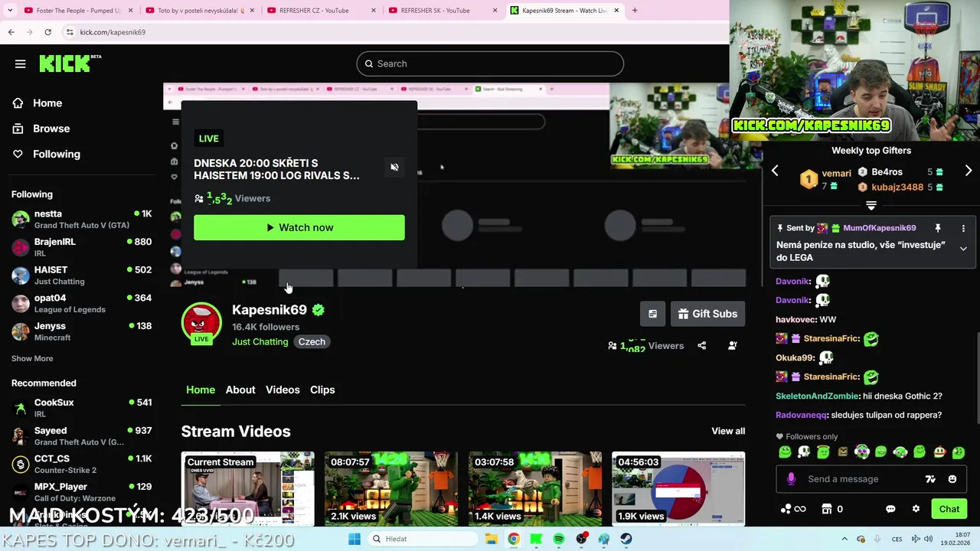
Task: Open recommended channel CCT_CS
Action: click(81, 464)
